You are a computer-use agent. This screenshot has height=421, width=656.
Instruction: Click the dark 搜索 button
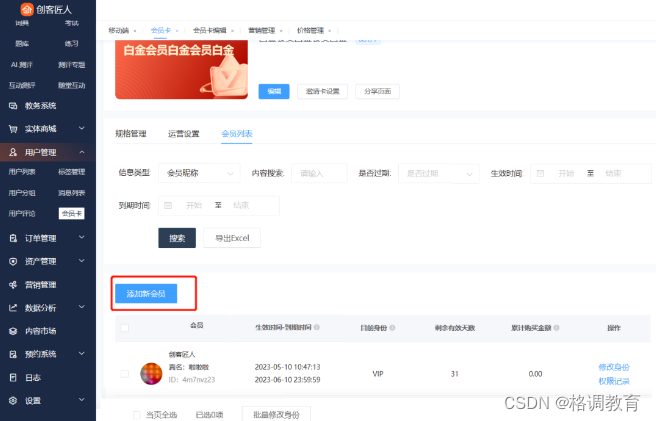pyautogui.click(x=177, y=238)
